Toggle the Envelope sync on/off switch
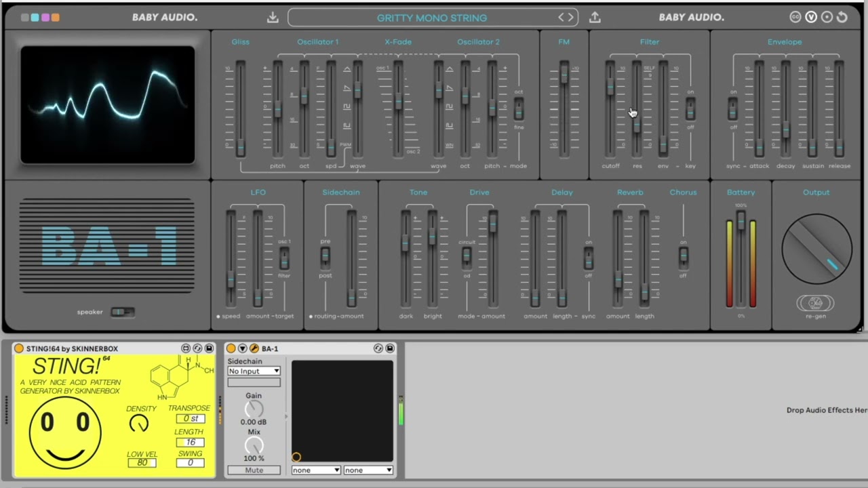 click(732, 108)
